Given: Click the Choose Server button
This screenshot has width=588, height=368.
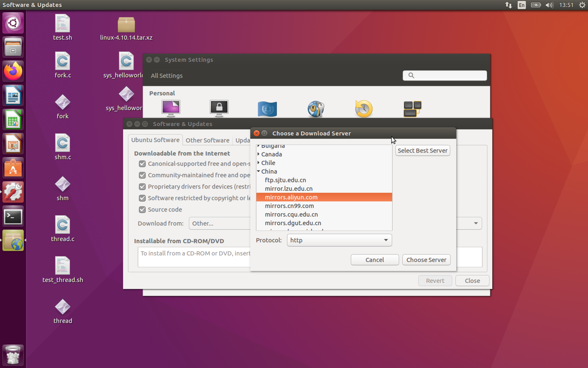Looking at the screenshot, I should pyautogui.click(x=426, y=260).
